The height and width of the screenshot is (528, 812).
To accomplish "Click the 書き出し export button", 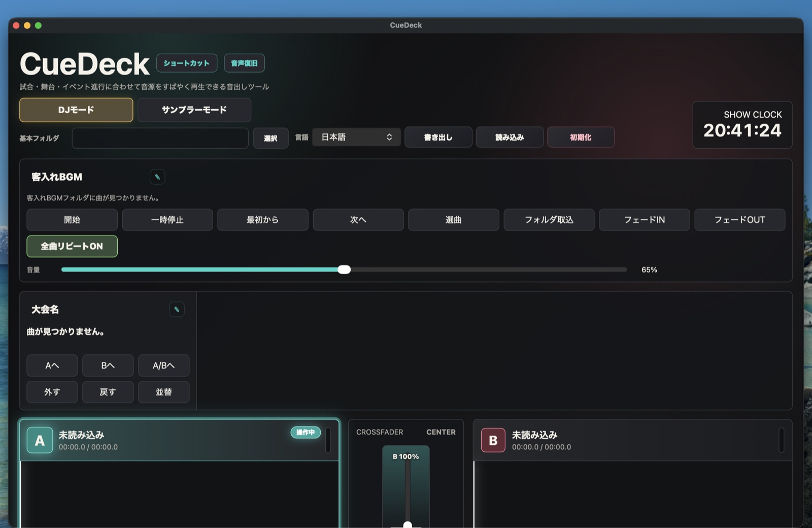I will click(x=438, y=137).
